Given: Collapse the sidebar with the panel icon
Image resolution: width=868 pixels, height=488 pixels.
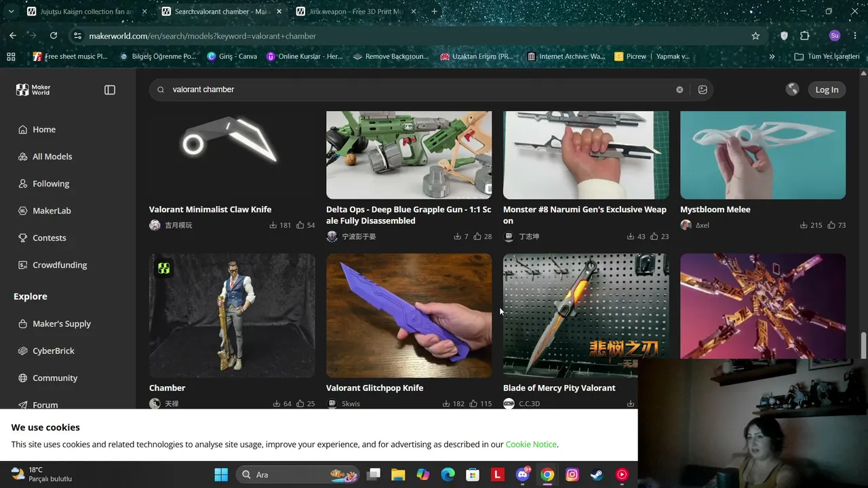Looking at the screenshot, I should coord(110,89).
